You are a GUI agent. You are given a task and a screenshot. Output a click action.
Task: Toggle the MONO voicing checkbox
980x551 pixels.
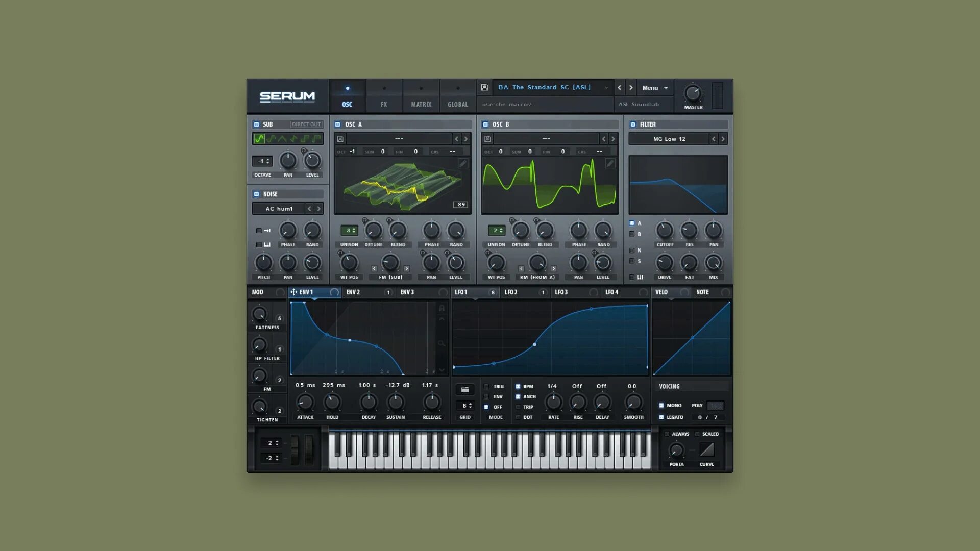661,406
